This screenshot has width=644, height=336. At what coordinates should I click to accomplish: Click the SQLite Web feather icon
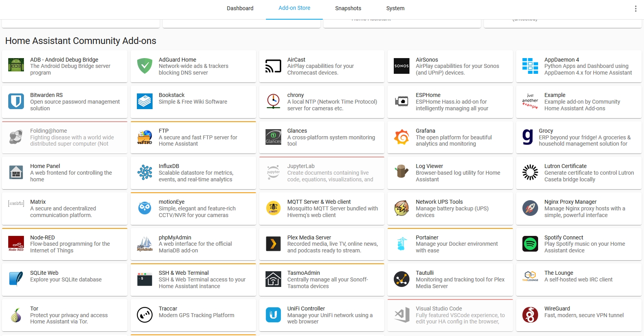pos(16,279)
